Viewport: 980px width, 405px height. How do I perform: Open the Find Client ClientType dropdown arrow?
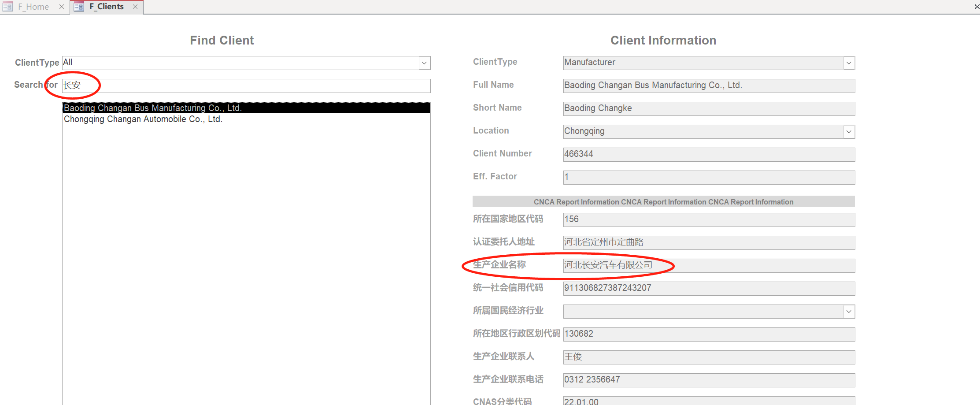424,63
